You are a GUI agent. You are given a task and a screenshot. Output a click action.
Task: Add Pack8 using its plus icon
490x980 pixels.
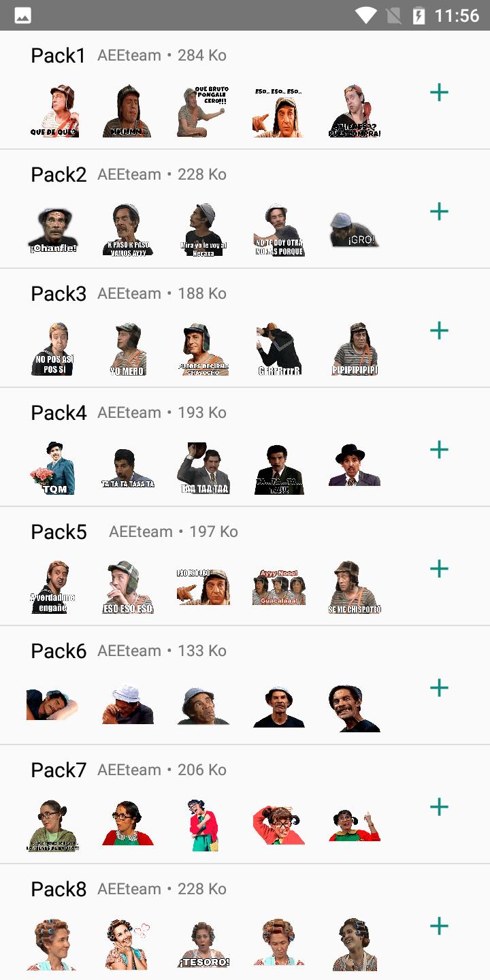click(439, 926)
